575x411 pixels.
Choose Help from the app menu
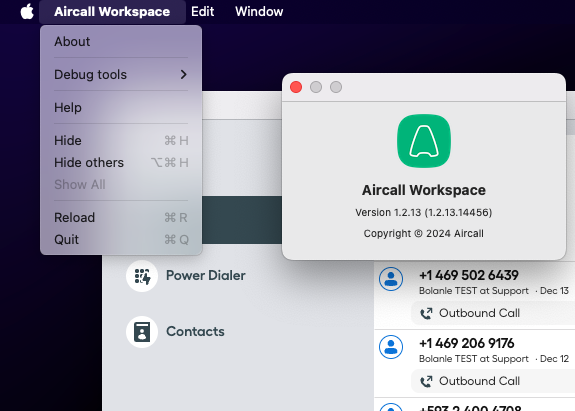(x=121, y=107)
